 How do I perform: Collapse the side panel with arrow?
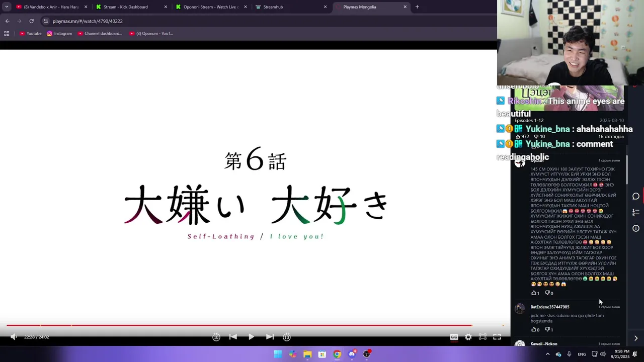[x=636, y=338]
